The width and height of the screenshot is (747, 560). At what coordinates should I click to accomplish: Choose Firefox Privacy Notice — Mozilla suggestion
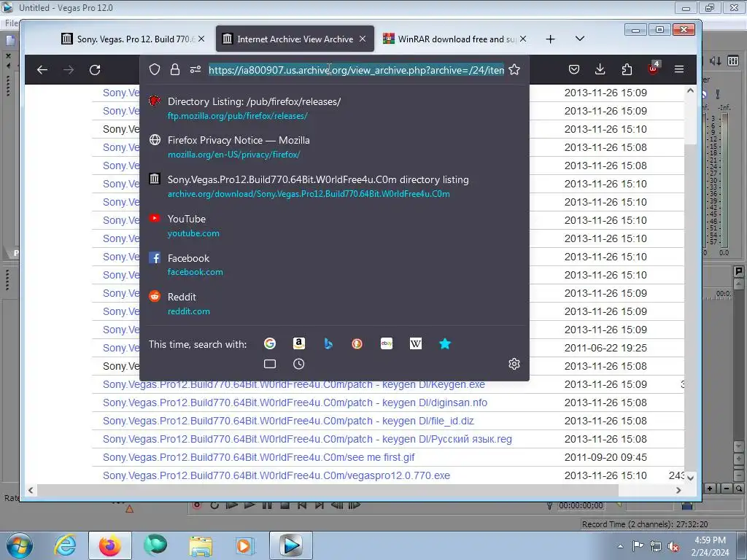[334, 147]
